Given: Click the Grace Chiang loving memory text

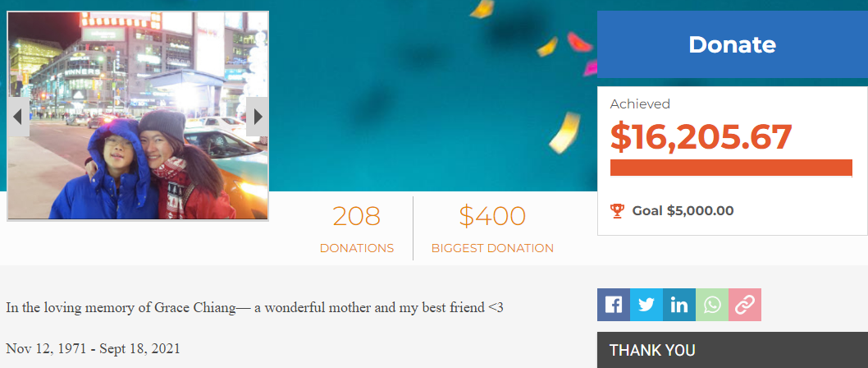Looking at the screenshot, I should coord(254,307).
